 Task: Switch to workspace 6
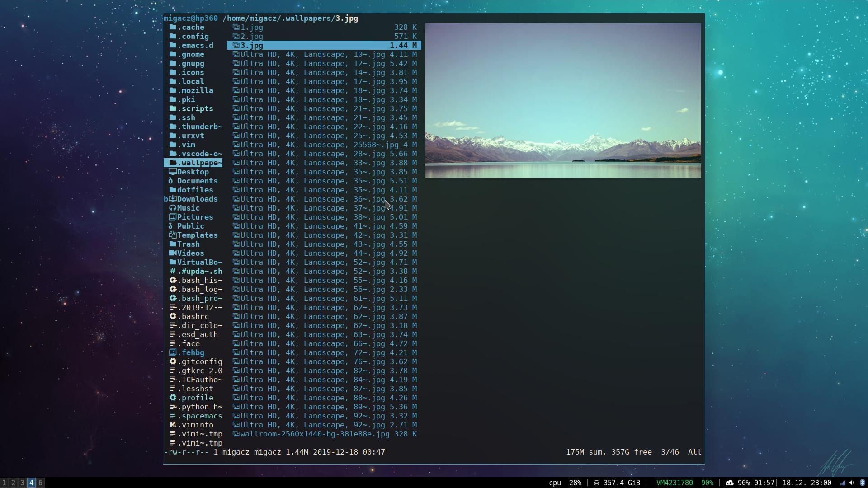[x=40, y=483]
